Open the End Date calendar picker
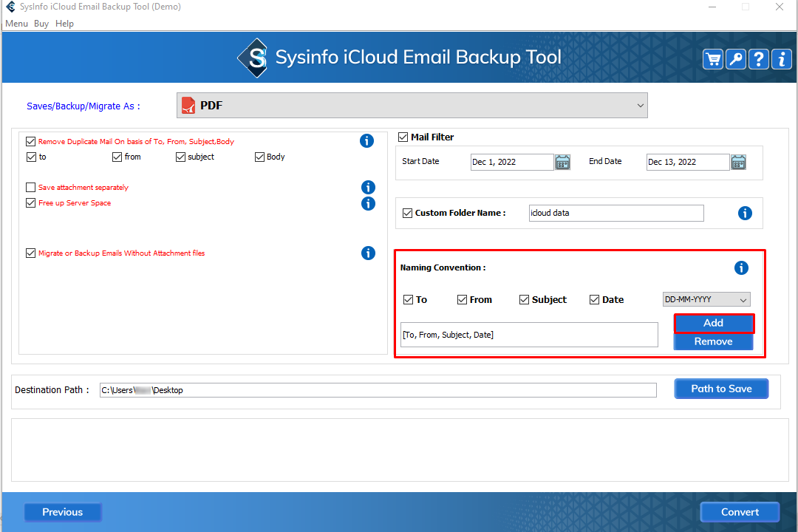The width and height of the screenshot is (798, 532). tap(738, 162)
